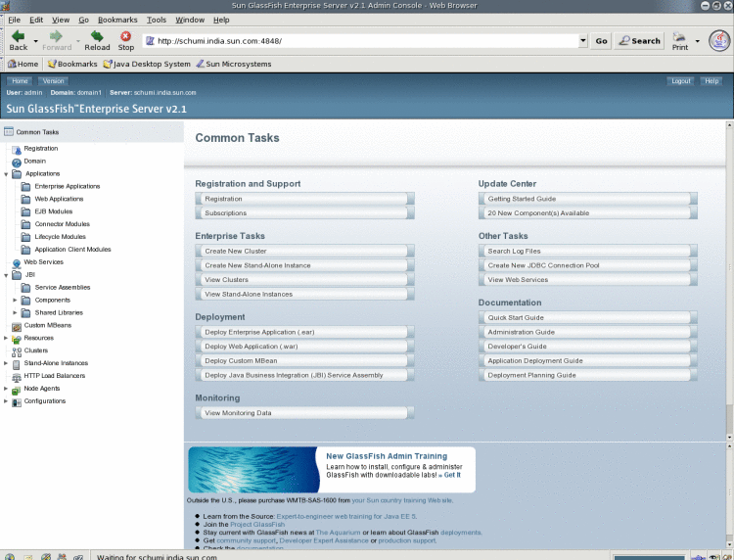The image size is (734, 560).
Task: Click Create New JDBC Connection Pool
Action: coord(588,265)
